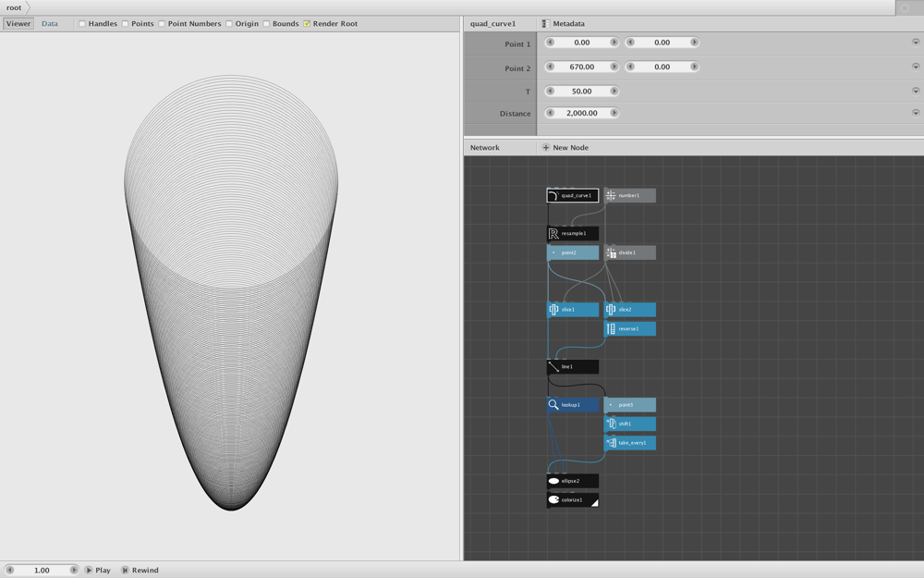This screenshot has width=924, height=578.
Task: Click the New Node plus icon
Action: tap(545, 147)
